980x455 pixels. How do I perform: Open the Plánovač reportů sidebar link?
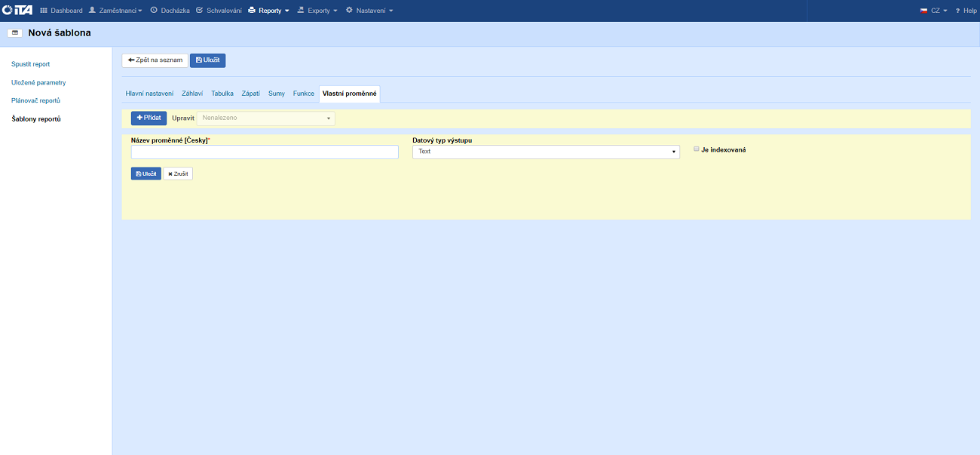[35, 100]
